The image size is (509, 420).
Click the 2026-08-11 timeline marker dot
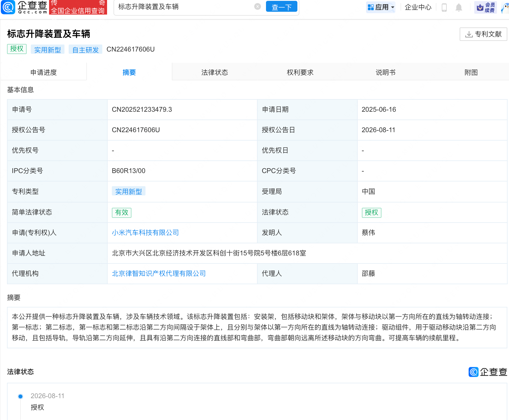(20, 396)
